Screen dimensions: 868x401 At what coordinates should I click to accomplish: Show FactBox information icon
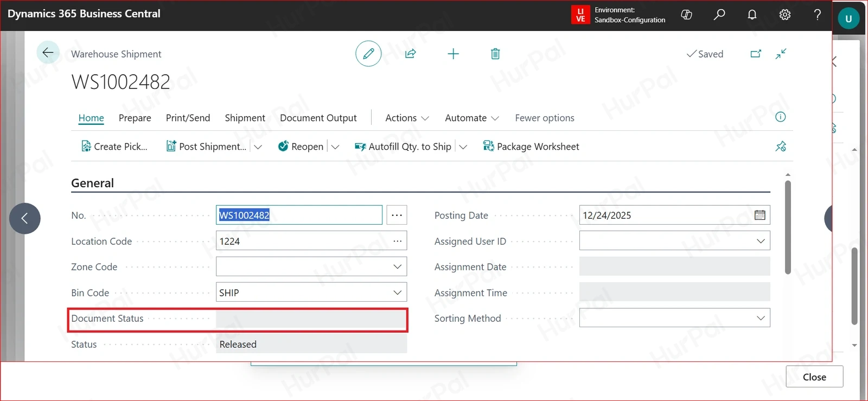click(781, 117)
